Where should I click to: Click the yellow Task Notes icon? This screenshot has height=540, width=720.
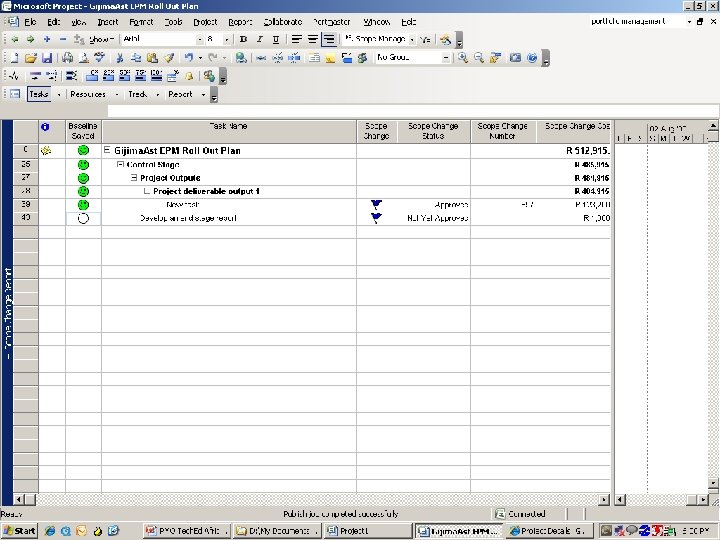(331, 58)
